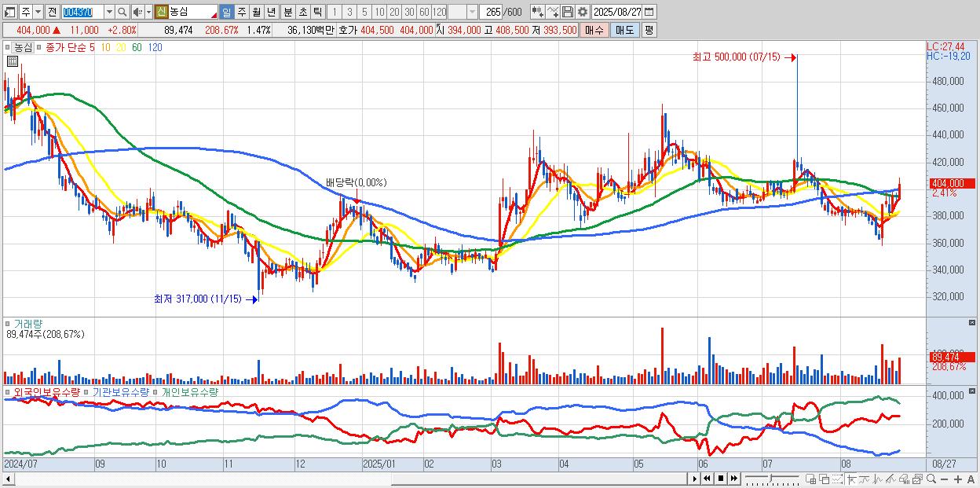Image resolution: width=980 pixels, height=488 pixels.
Task: Click the 배당락(0,00%) marker label
Action: point(357,182)
